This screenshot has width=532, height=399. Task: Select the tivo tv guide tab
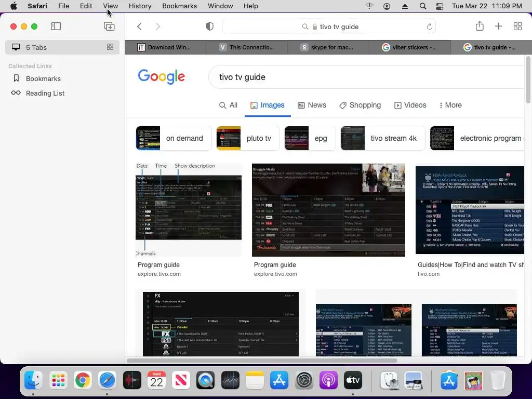tap(491, 47)
